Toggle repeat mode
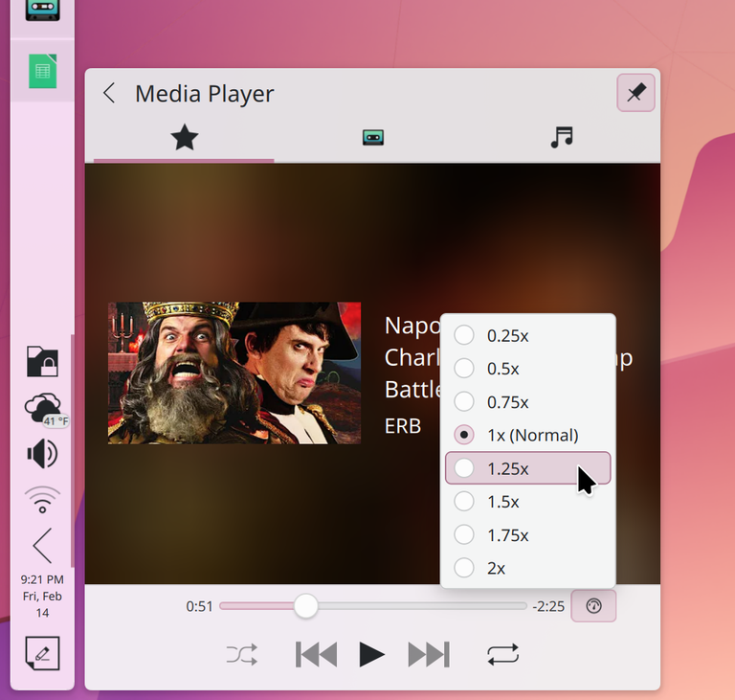This screenshot has width=735, height=700. click(x=502, y=655)
